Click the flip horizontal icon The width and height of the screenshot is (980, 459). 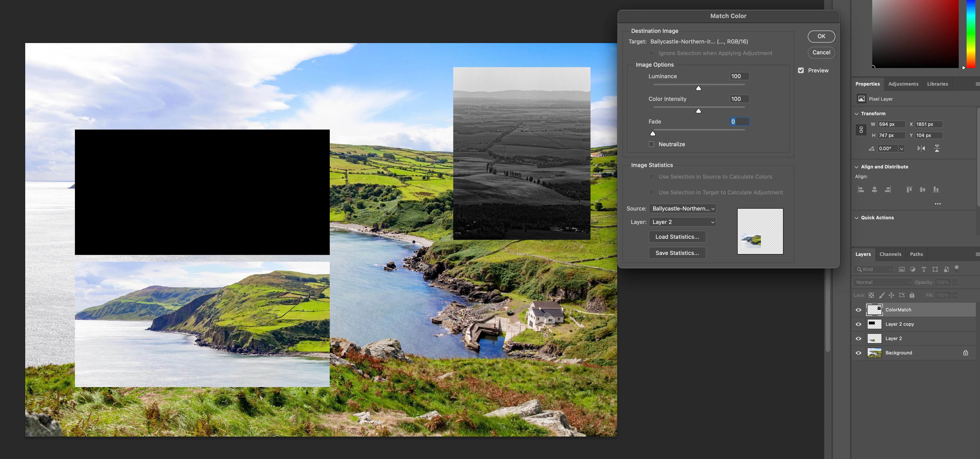click(921, 149)
